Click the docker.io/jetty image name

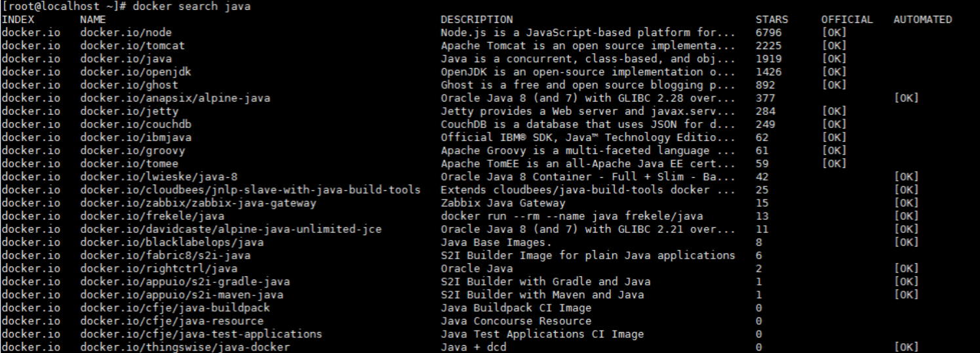(x=129, y=111)
